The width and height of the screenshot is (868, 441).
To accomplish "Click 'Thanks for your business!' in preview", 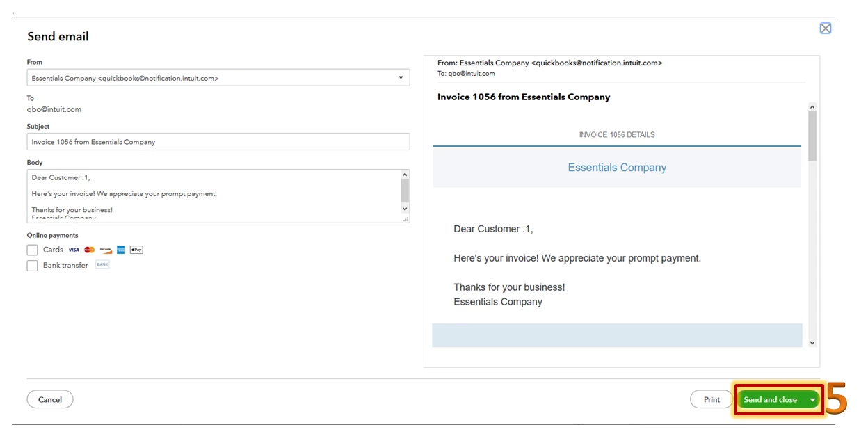I will click(509, 287).
